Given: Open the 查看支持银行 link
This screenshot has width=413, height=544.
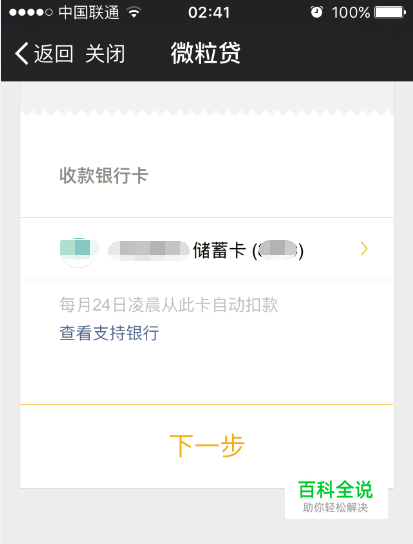Looking at the screenshot, I should pos(109,333).
